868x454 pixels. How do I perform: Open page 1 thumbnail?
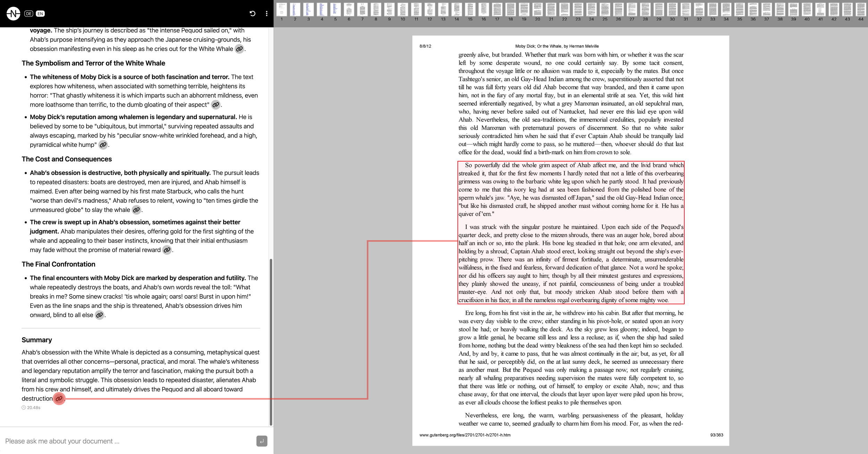coord(282,10)
